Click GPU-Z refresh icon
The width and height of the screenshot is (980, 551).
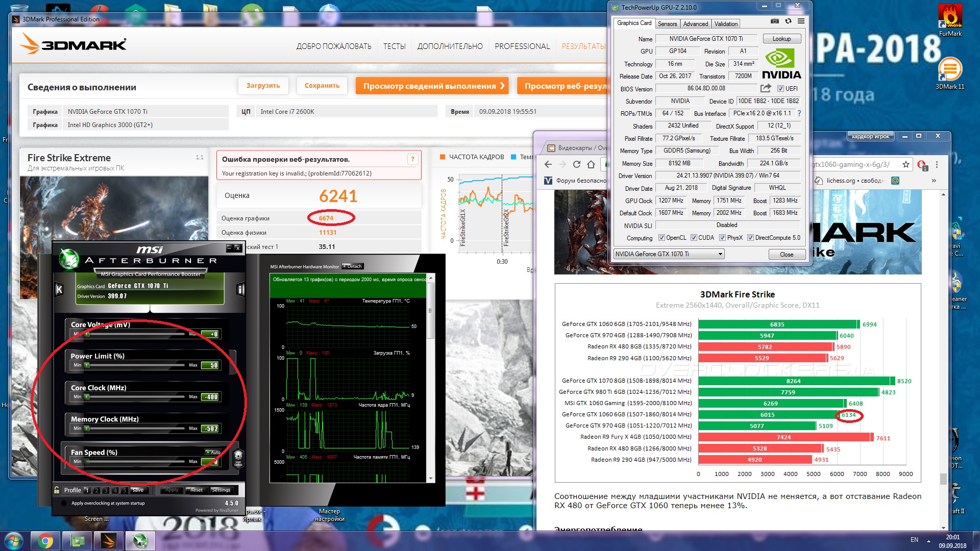point(788,21)
